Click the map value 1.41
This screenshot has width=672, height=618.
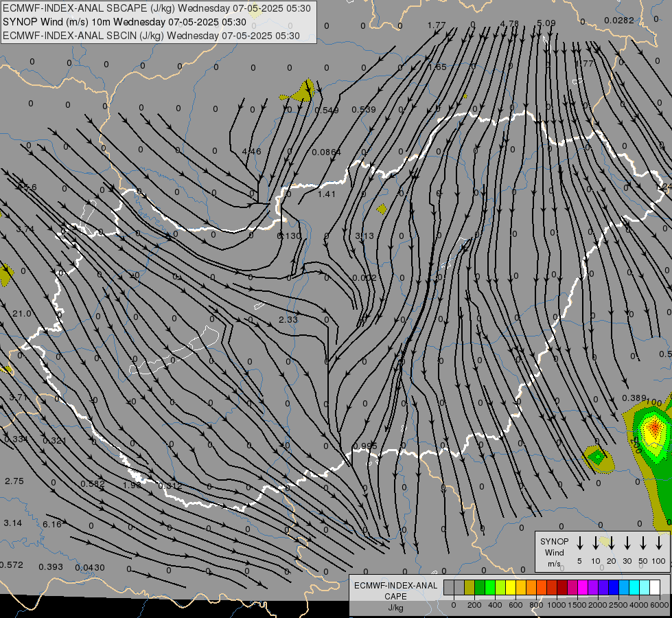click(x=326, y=194)
